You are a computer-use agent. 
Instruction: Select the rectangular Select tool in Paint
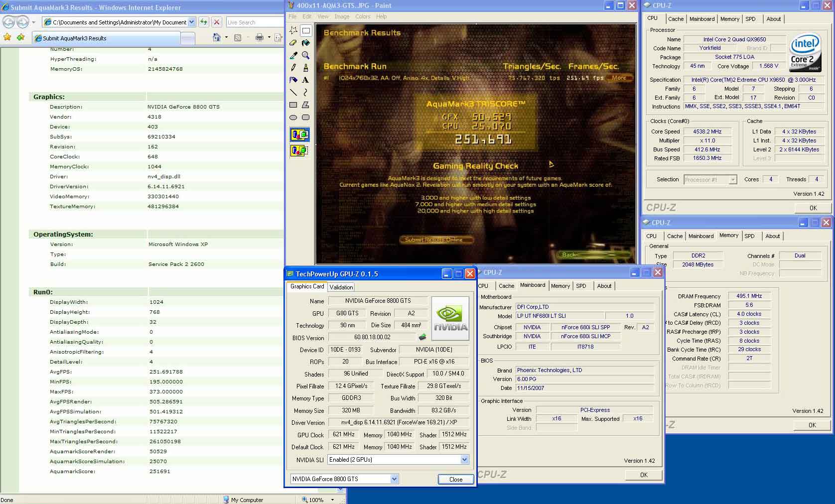click(306, 30)
